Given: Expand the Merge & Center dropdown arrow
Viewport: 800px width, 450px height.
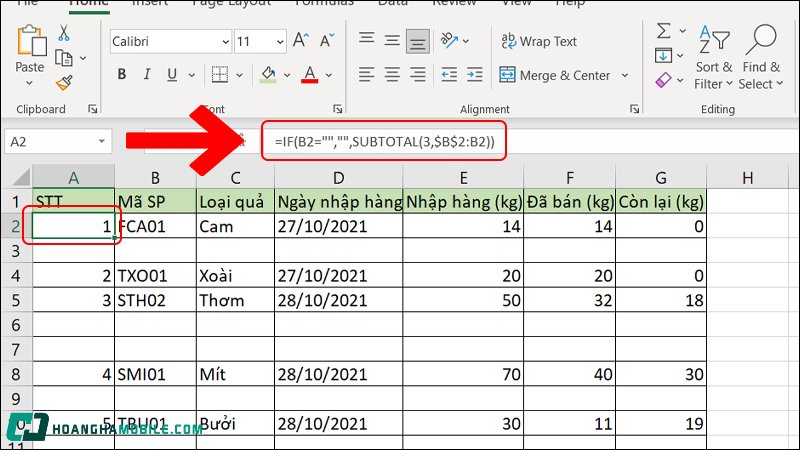Looking at the screenshot, I should pyautogui.click(x=625, y=75).
